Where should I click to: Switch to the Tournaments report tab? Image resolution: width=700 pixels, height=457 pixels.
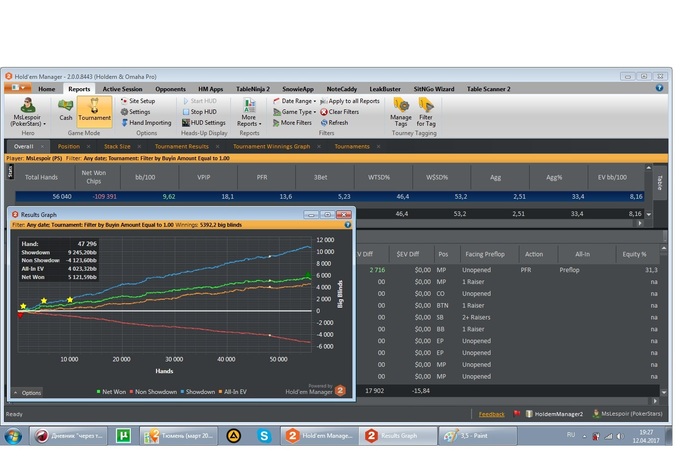pyautogui.click(x=352, y=146)
